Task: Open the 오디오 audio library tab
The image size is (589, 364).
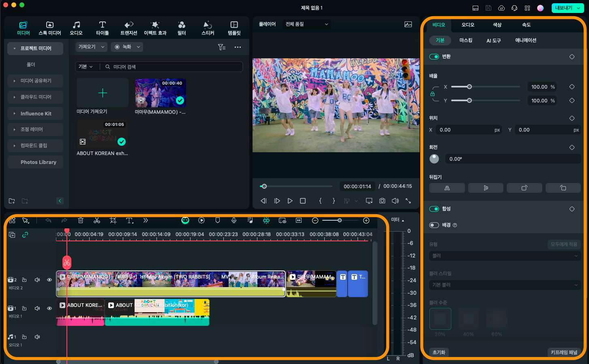Action: (x=76, y=28)
